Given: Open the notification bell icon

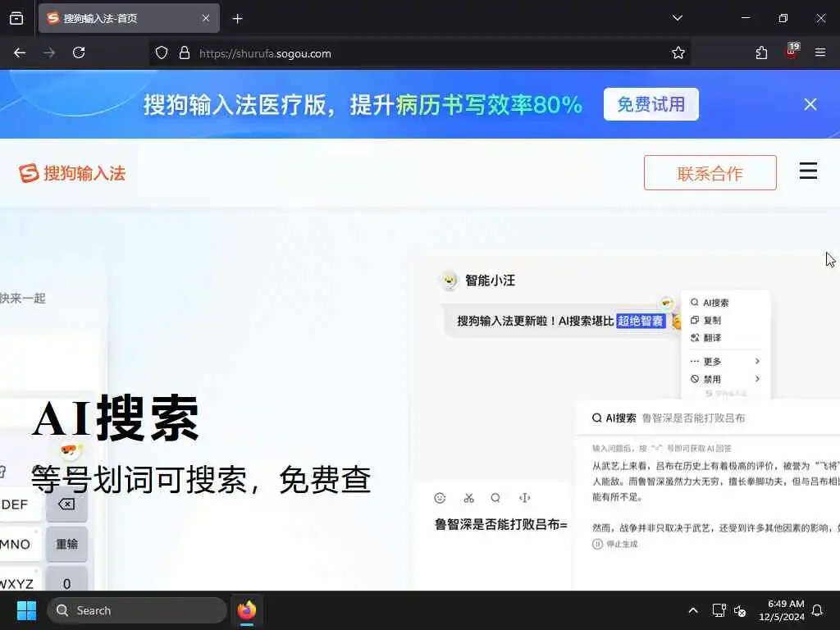Looking at the screenshot, I should click(x=818, y=610).
